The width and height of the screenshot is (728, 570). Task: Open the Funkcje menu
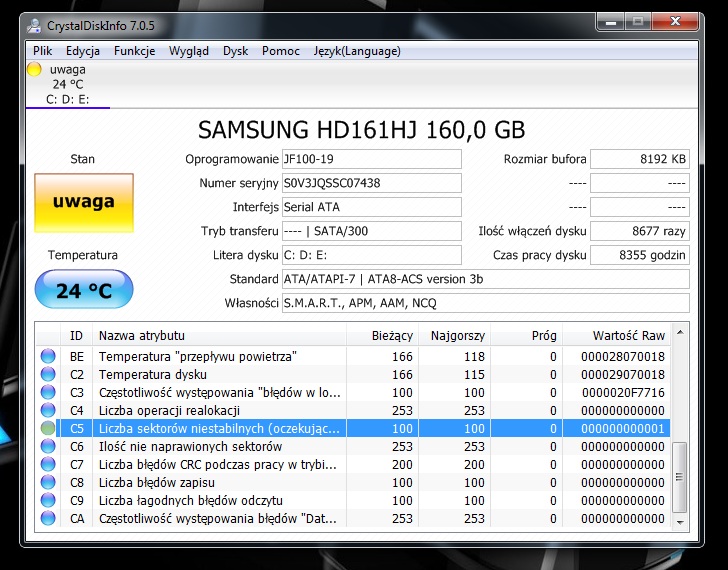[134, 51]
